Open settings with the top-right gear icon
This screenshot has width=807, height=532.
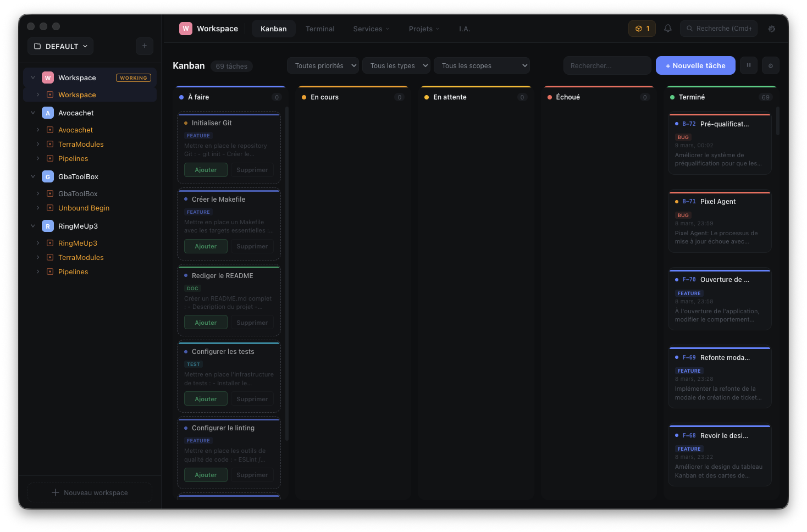pos(771,29)
